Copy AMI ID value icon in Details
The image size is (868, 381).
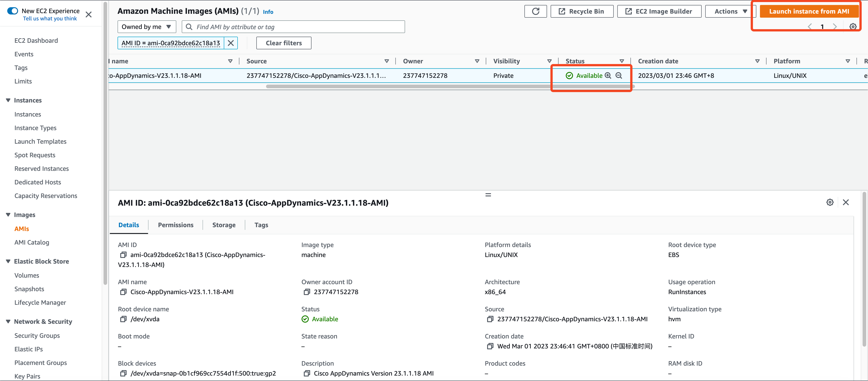point(123,255)
